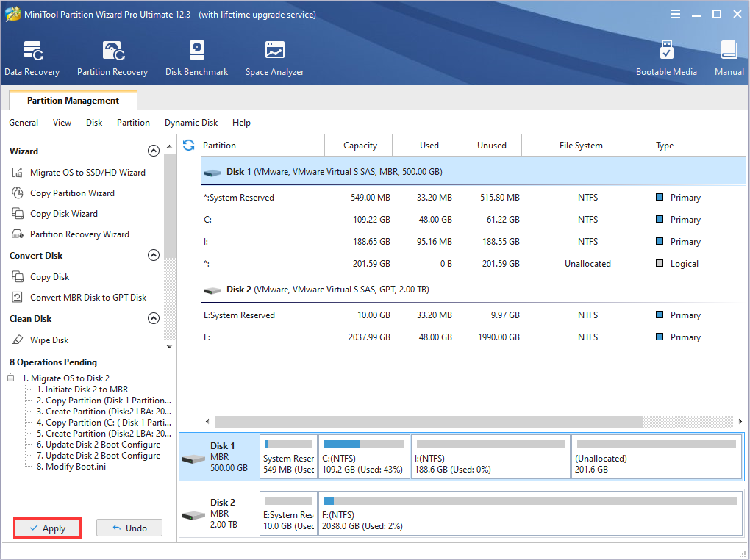Select the Partition Management tab
The width and height of the screenshot is (750, 560).
click(74, 101)
